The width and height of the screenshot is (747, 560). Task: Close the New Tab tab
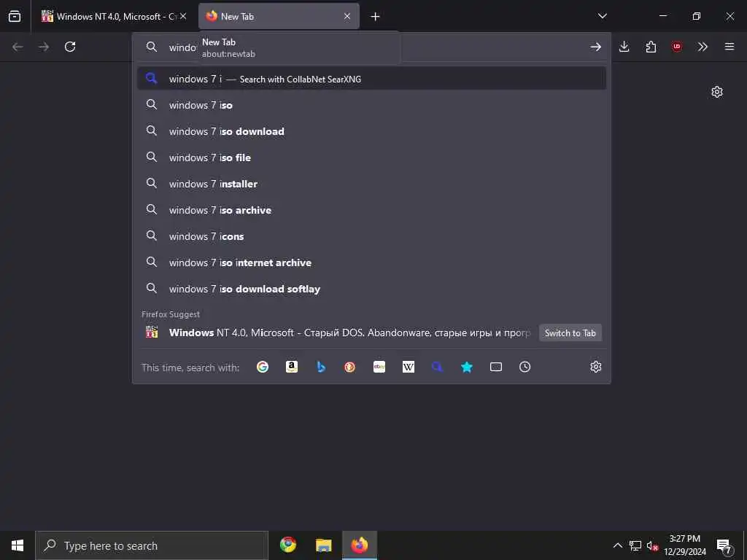click(x=347, y=16)
